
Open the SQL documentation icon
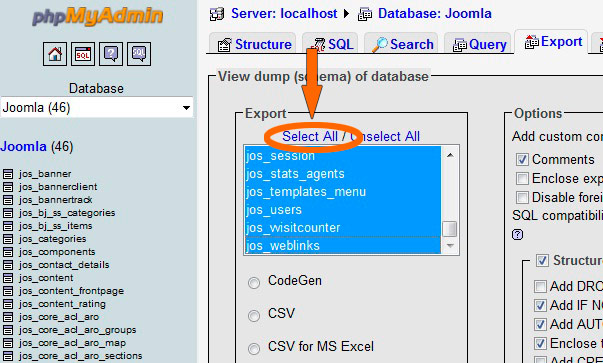point(139,54)
